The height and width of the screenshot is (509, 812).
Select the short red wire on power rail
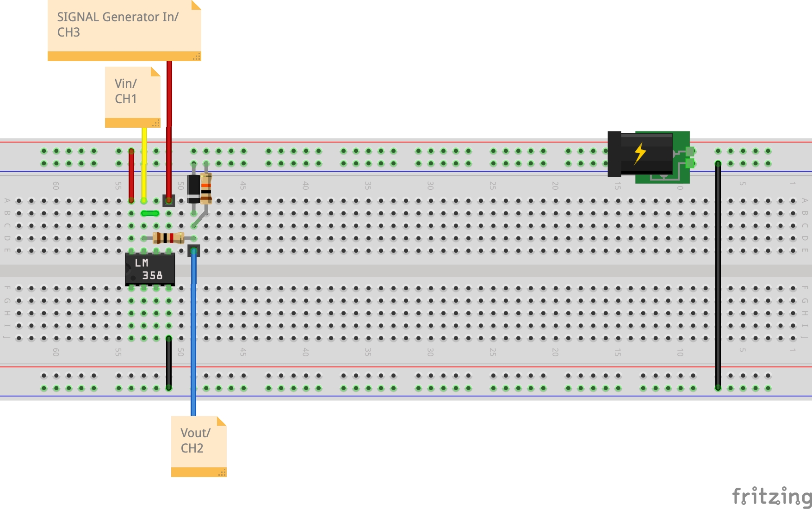pos(131,176)
